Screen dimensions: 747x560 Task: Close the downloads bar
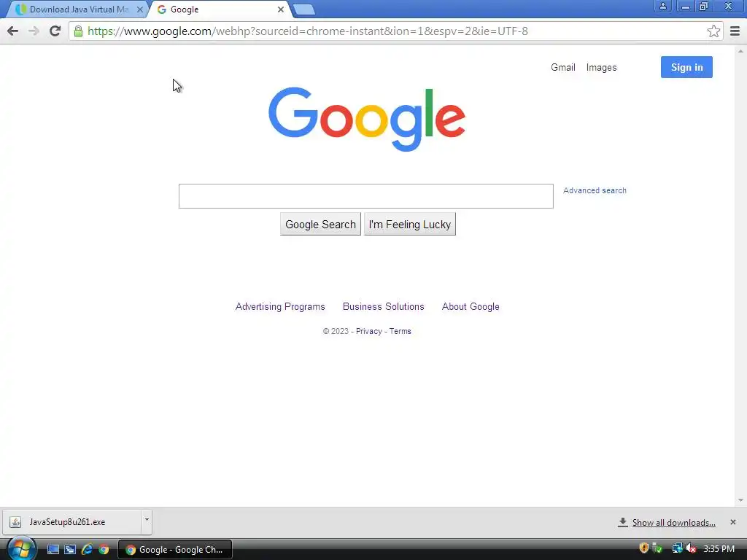732,522
